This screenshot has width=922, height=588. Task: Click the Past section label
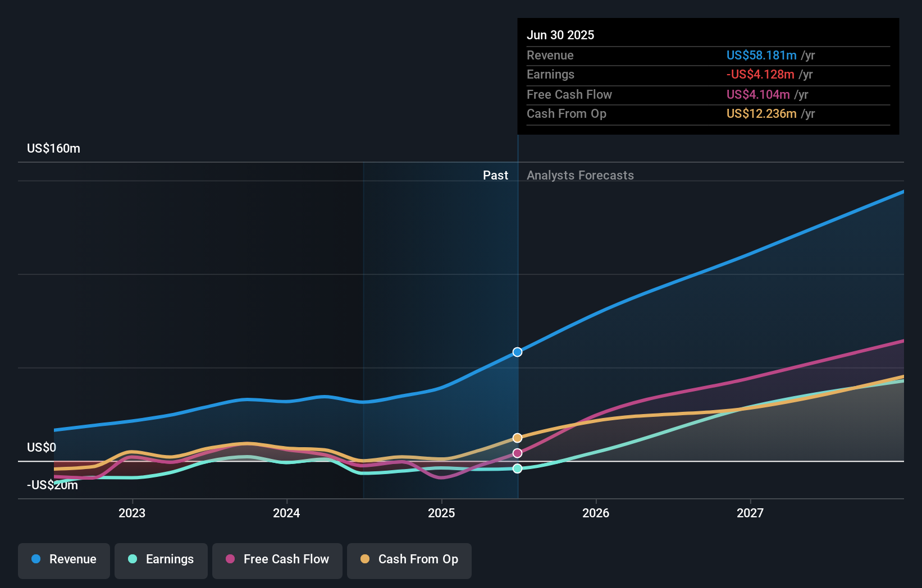click(x=495, y=175)
